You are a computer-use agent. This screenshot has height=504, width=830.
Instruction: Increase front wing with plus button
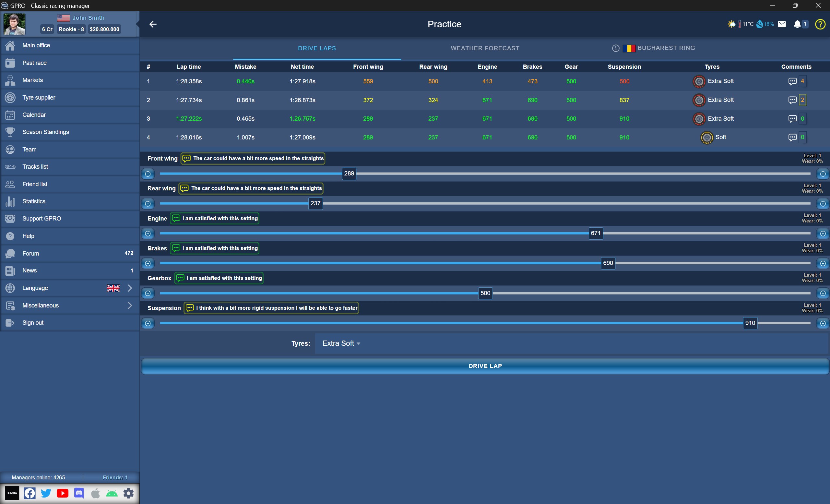pos(823,174)
